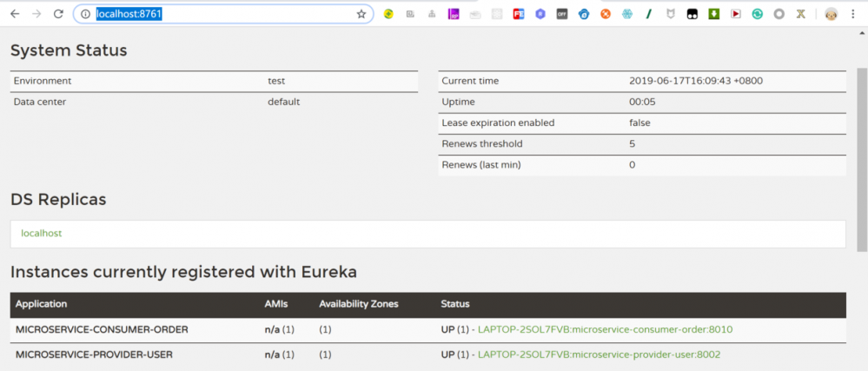The image size is (868, 371).
Task: View site information for localhost
Action: [85, 14]
